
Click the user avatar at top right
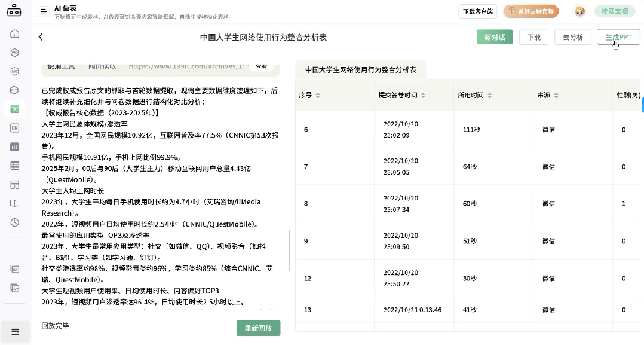coord(579,10)
